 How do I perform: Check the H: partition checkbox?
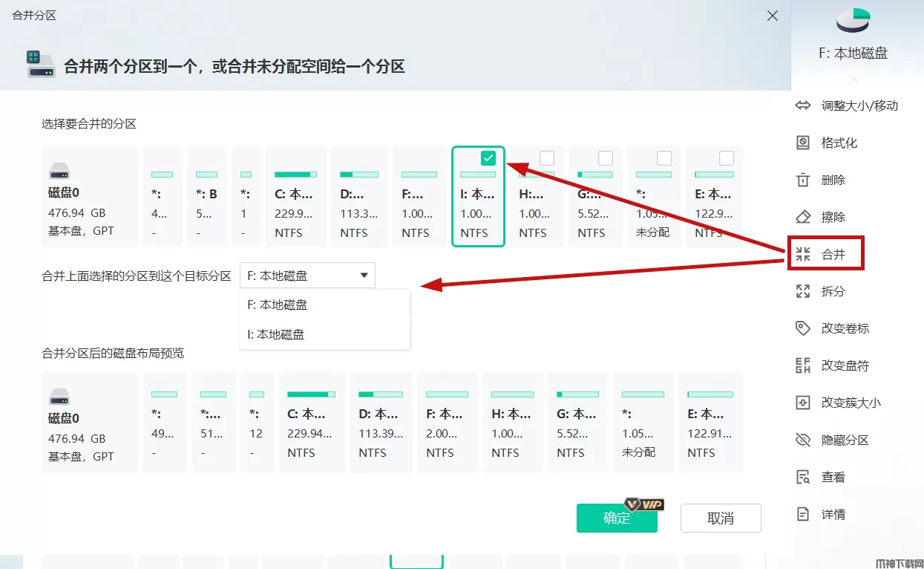click(x=547, y=157)
